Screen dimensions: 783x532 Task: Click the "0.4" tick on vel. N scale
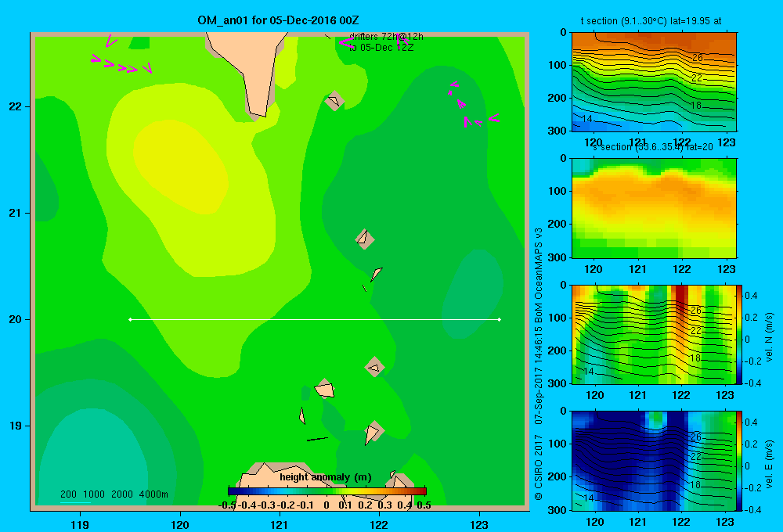click(x=751, y=296)
